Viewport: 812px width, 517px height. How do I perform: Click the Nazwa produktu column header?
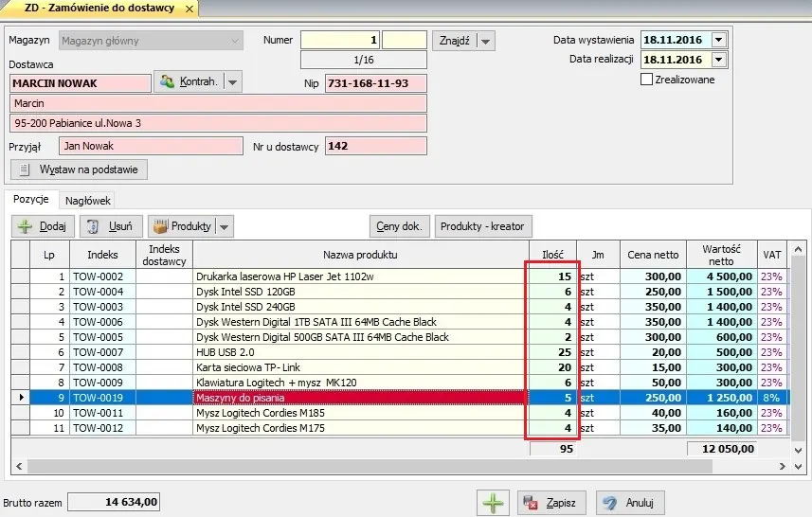click(x=360, y=255)
